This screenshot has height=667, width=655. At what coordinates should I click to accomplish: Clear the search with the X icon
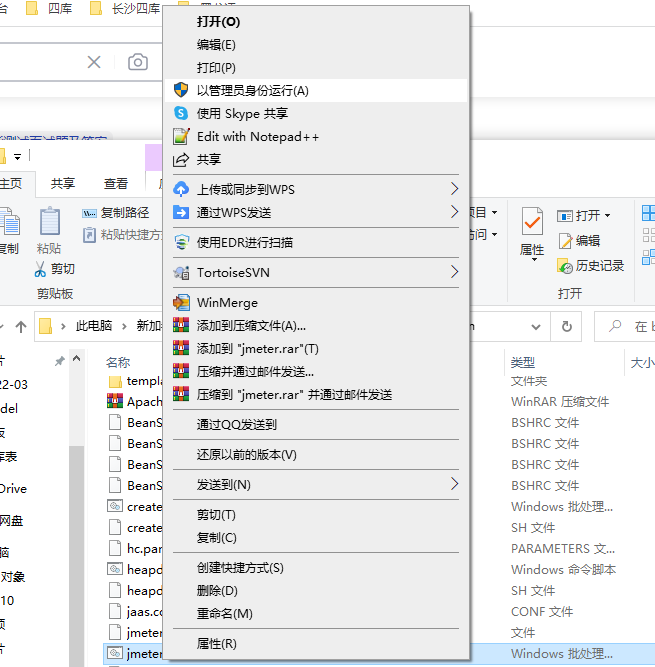pyautogui.click(x=94, y=62)
